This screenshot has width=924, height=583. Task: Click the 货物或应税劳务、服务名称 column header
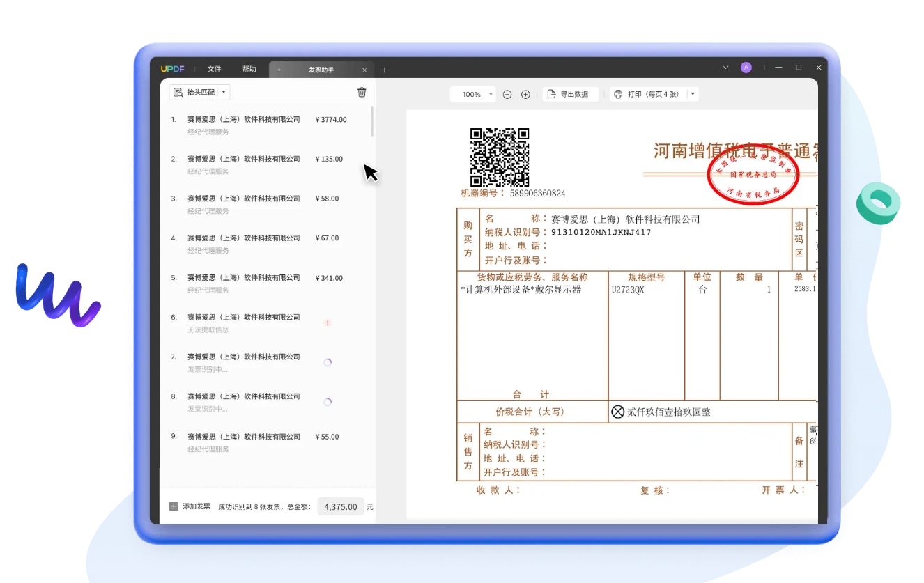(532, 277)
